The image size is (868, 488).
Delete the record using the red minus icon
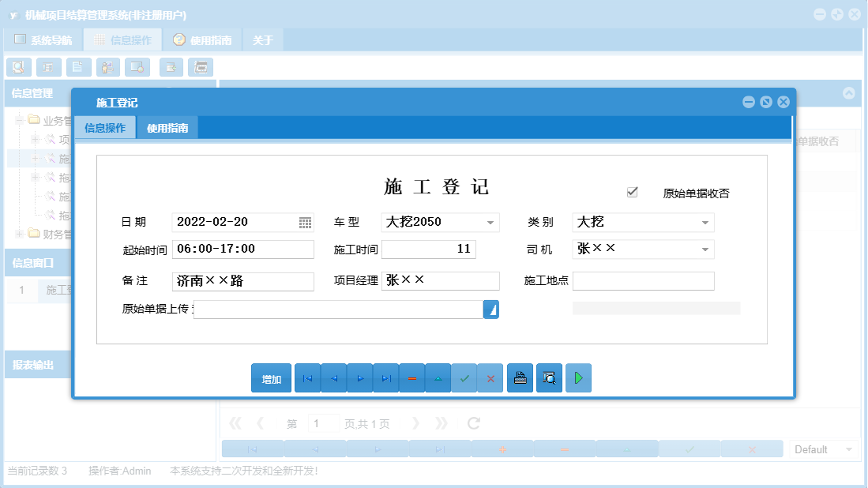[x=411, y=377]
